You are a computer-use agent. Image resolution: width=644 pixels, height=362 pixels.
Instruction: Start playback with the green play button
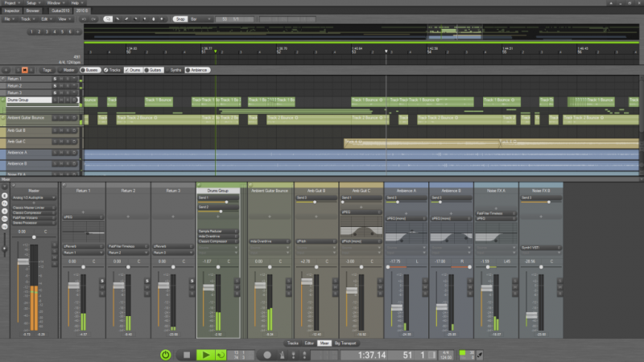tap(205, 355)
